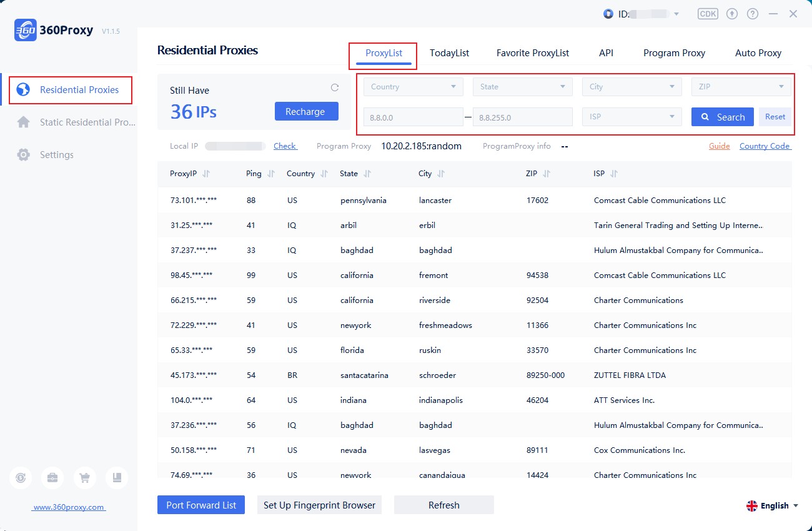
Task: Open the book/manual icon in sidebar
Action: [x=117, y=478]
